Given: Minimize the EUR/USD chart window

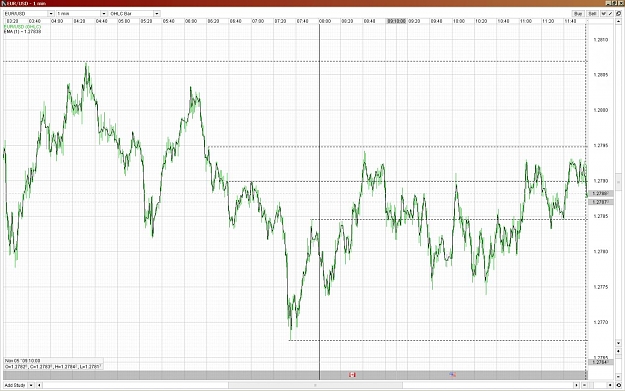Looking at the screenshot, I should (x=608, y=3).
